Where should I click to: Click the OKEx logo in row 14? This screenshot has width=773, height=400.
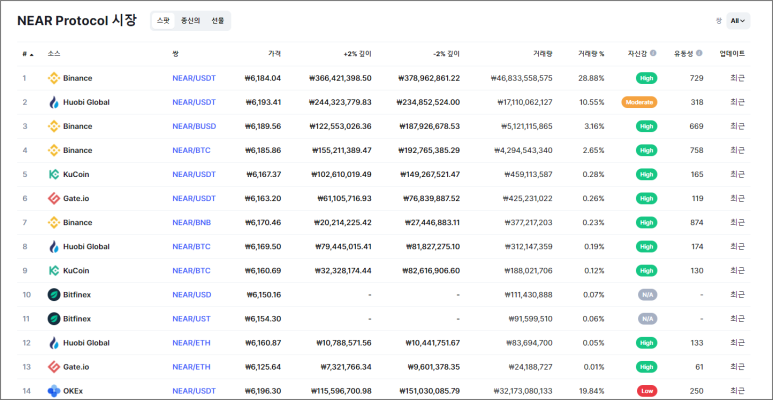tap(54, 391)
